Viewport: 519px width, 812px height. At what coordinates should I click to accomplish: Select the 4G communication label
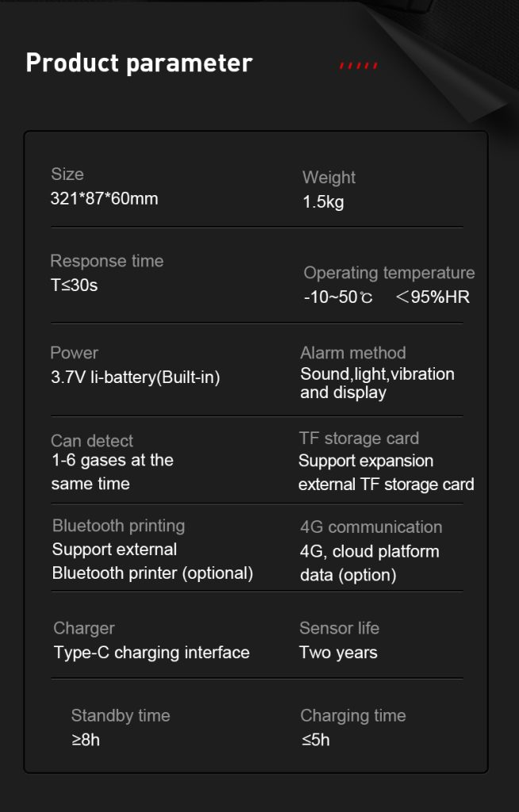click(371, 527)
